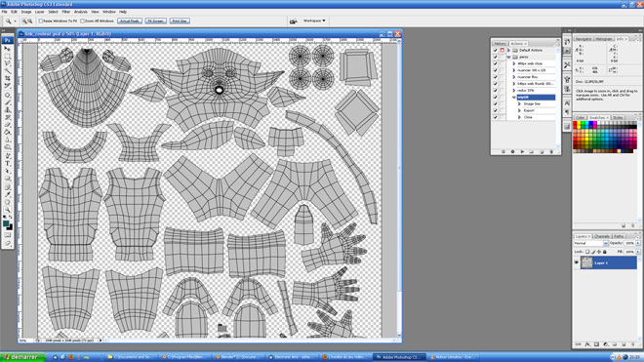Viewport: 644px width, 362px height.
Task: Create a new adjustment layer
Action: (605, 344)
